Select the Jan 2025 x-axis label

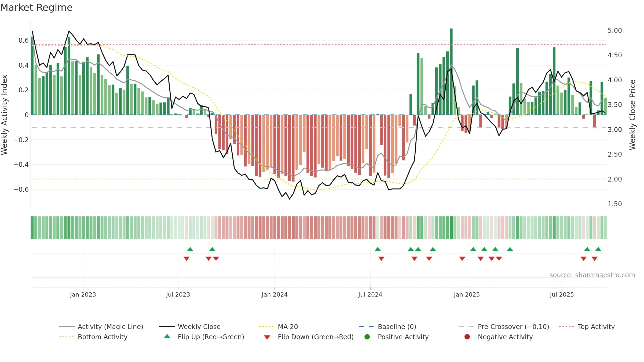click(467, 294)
